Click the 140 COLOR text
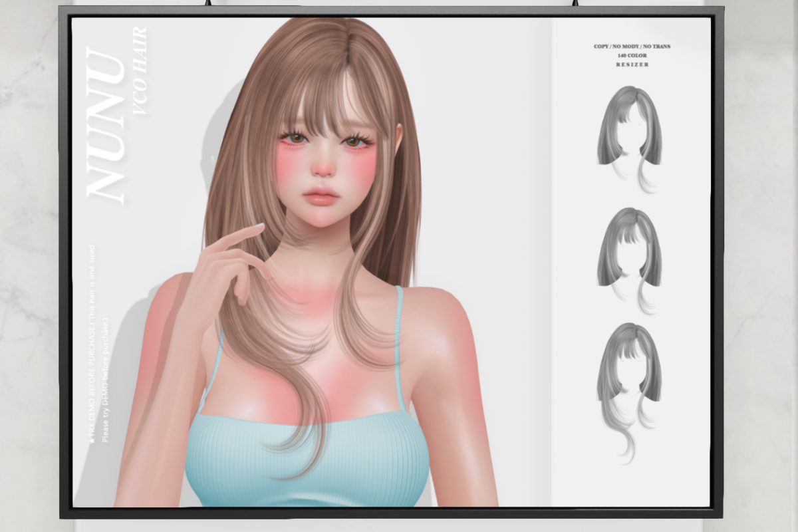798x532 pixels. [x=632, y=55]
